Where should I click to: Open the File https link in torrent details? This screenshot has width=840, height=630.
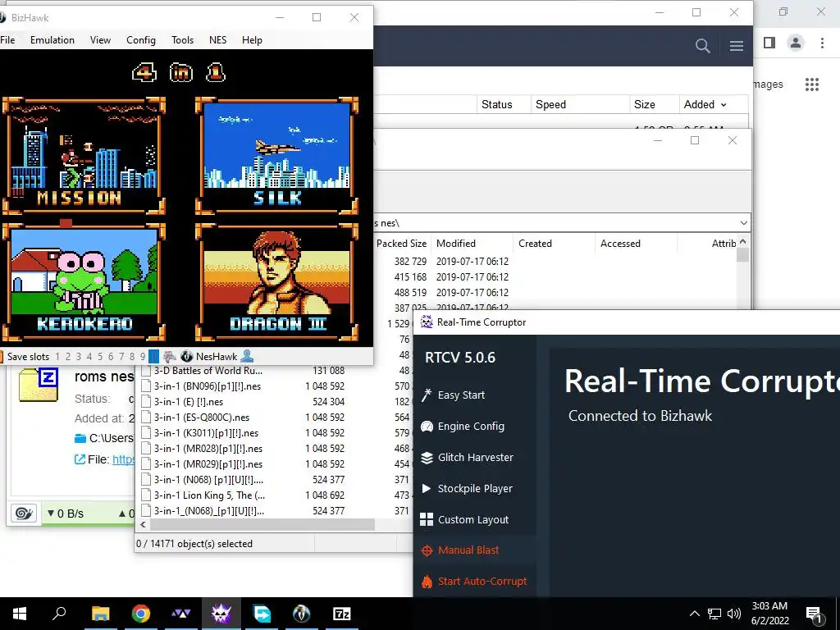123,459
